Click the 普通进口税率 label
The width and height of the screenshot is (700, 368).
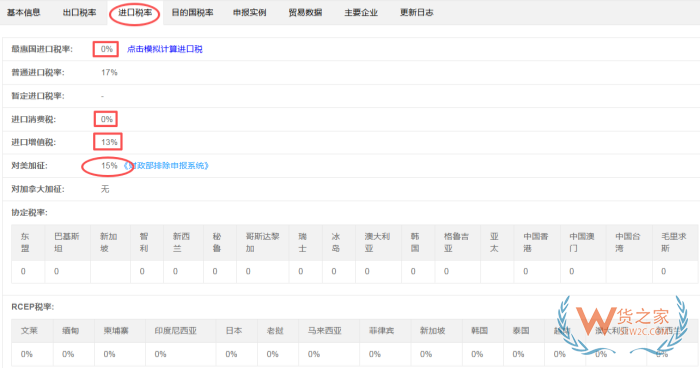click(38, 72)
